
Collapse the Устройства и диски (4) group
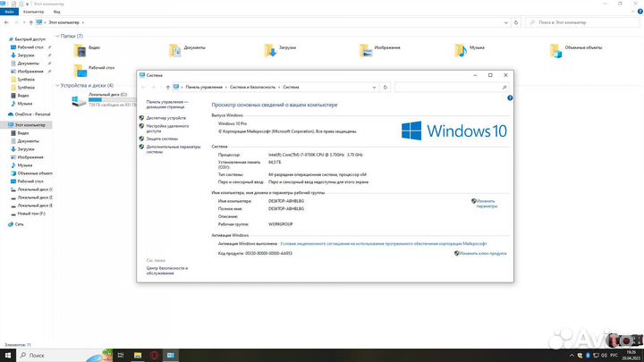[57, 86]
